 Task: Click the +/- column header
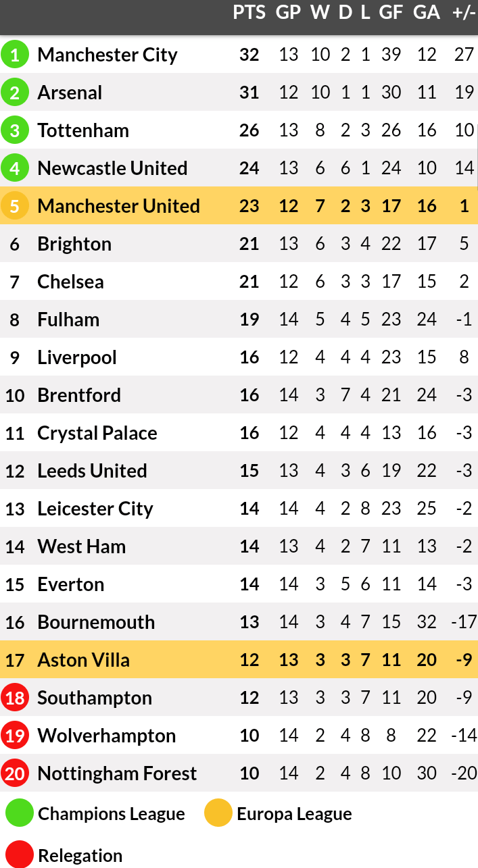(464, 13)
